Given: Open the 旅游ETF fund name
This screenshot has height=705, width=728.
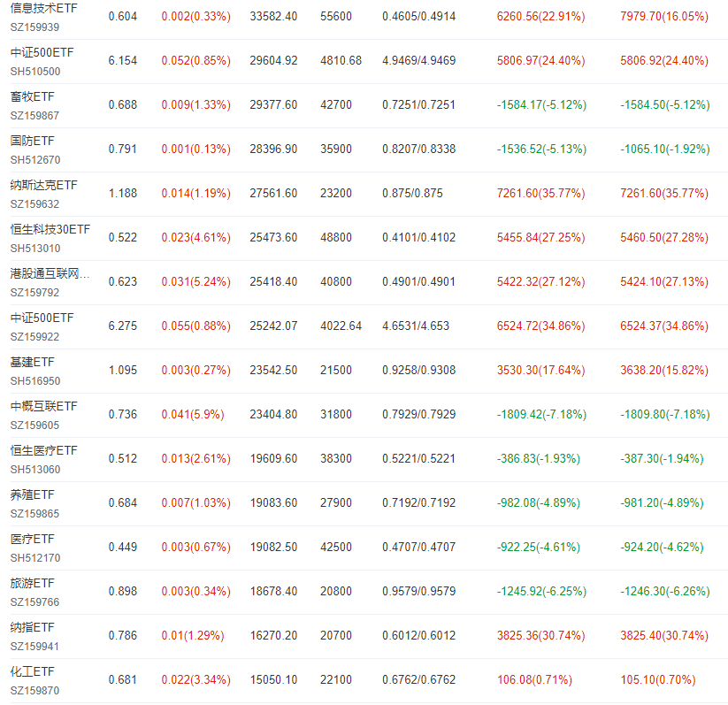Looking at the screenshot, I should click(32, 583).
